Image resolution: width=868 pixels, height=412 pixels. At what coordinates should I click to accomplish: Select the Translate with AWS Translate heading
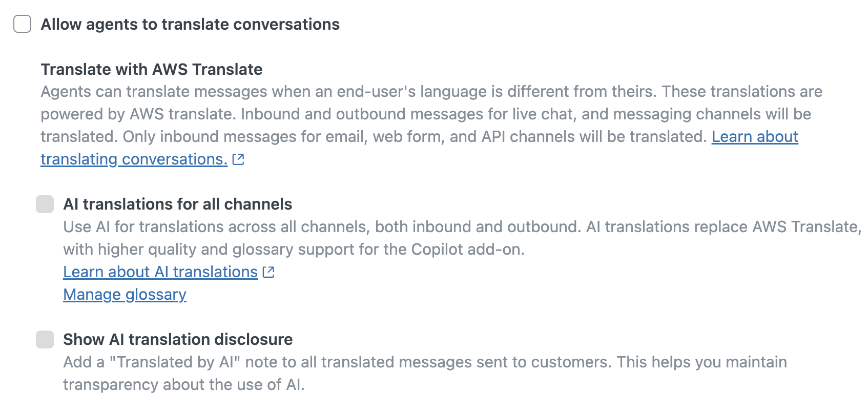pos(152,69)
